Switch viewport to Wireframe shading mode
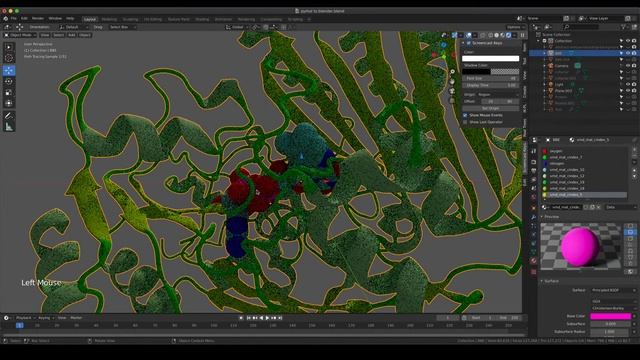 click(x=491, y=35)
